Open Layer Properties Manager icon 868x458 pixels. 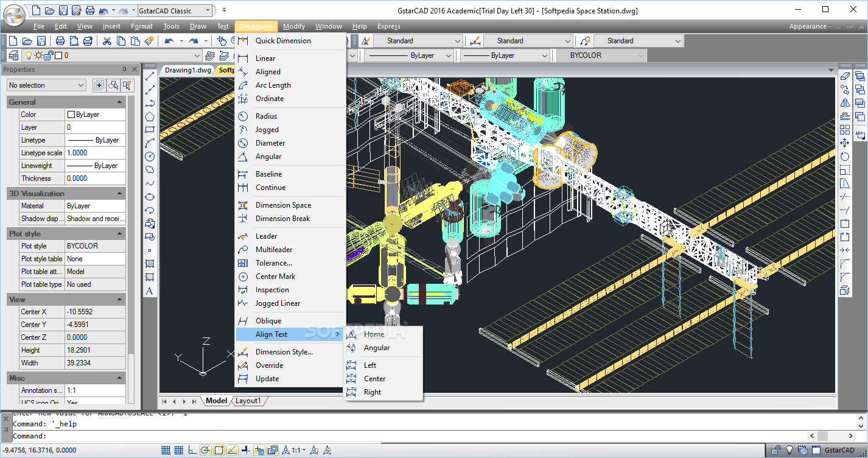pyautogui.click(x=13, y=55)
